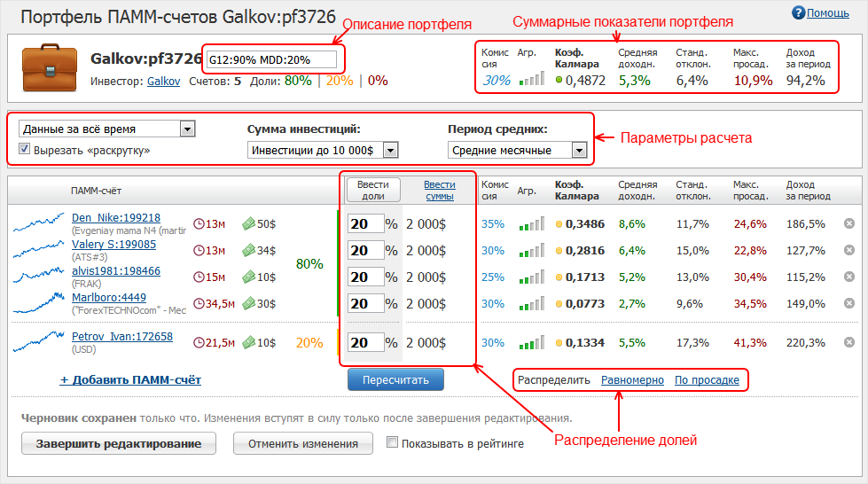Click Пересчитать button
This screenshot has height=484, width=868.
point(395,380)
